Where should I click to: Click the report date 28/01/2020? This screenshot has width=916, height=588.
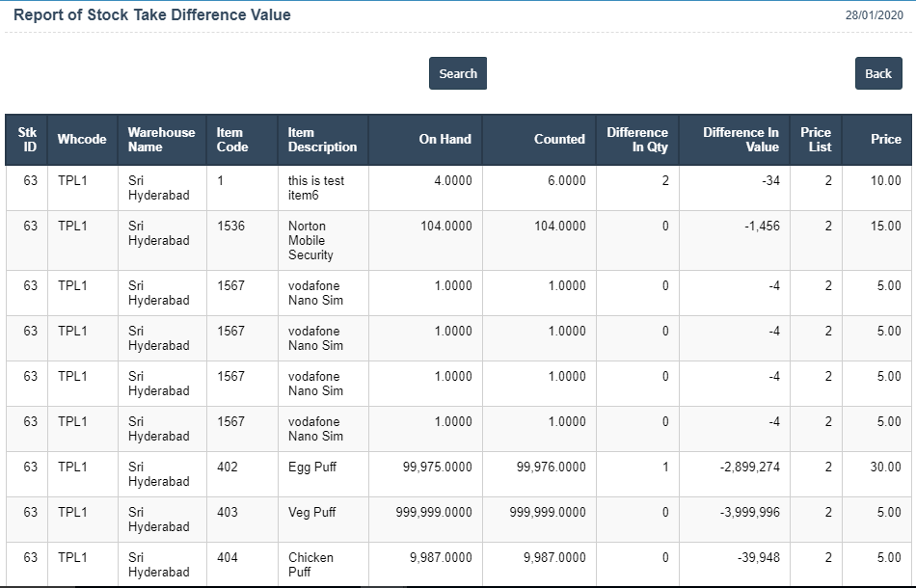click(875, 15)
